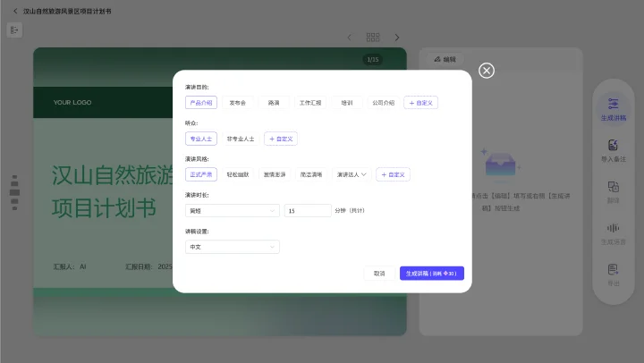Viewport: 644px width, 363px height.
Task: Choose 正式严肃 speech style
Action: 201,174
